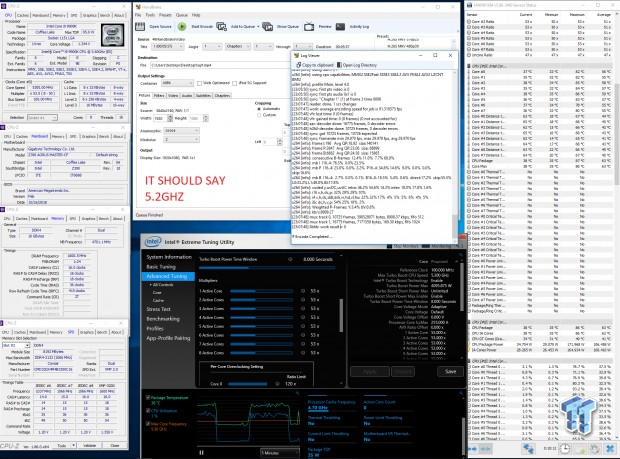Viewport: 620px width, 459px height.
Task: Toggle Web Optimized checkbox in HandBrake
Action: 199,83
